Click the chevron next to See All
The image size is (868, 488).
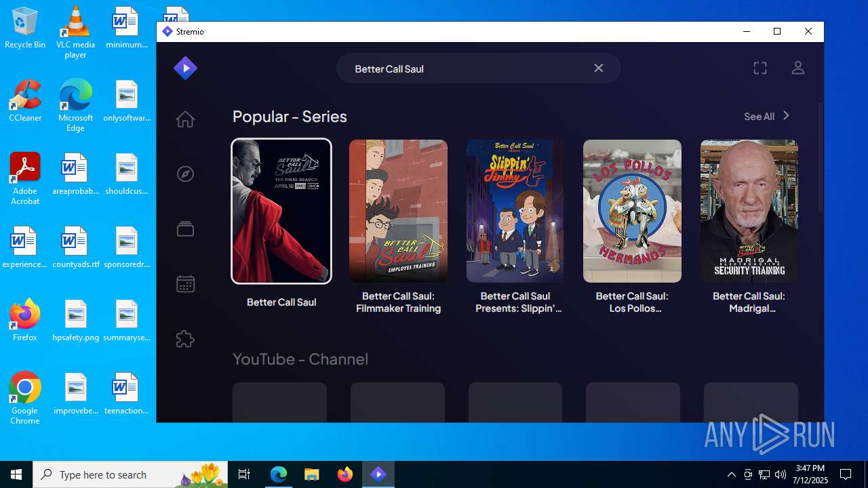point(786,116)
